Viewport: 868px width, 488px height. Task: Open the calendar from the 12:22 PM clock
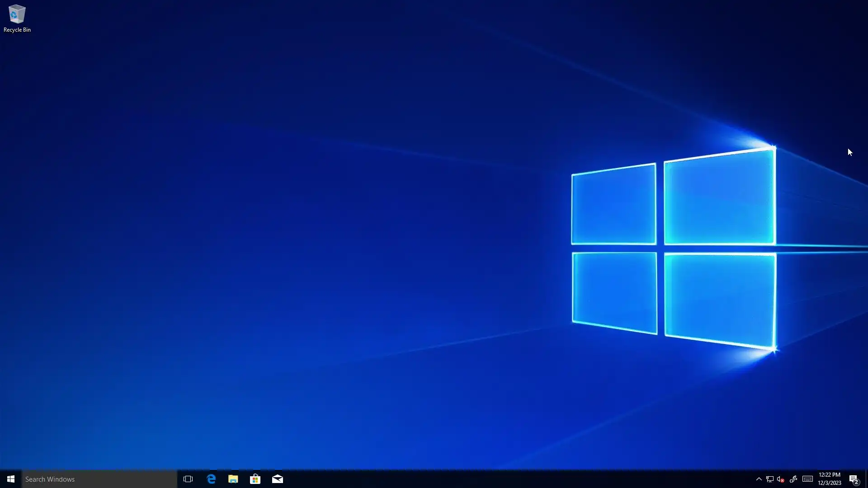coord(829,475)
